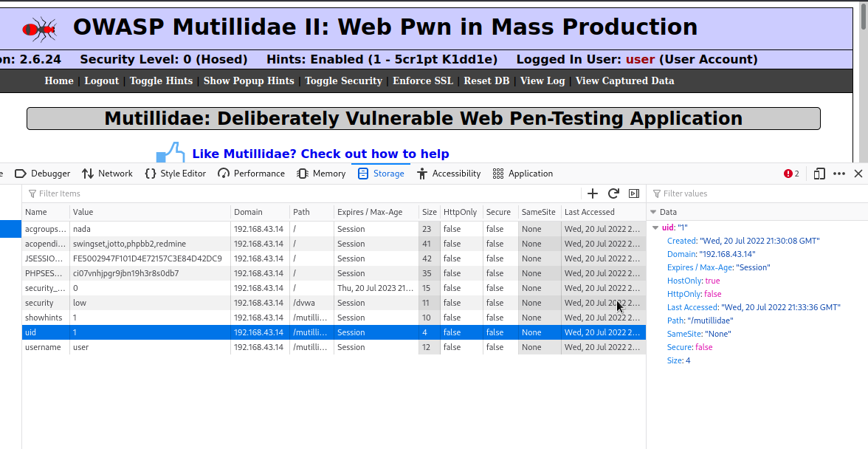Sort by the HttpOnly column header

tap(461, 212)
